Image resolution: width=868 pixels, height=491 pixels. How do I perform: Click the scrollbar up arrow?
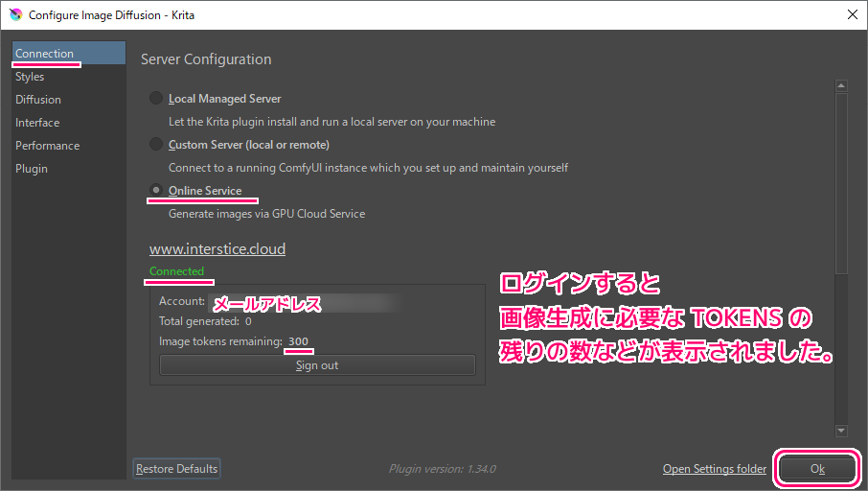pos(841,85)
